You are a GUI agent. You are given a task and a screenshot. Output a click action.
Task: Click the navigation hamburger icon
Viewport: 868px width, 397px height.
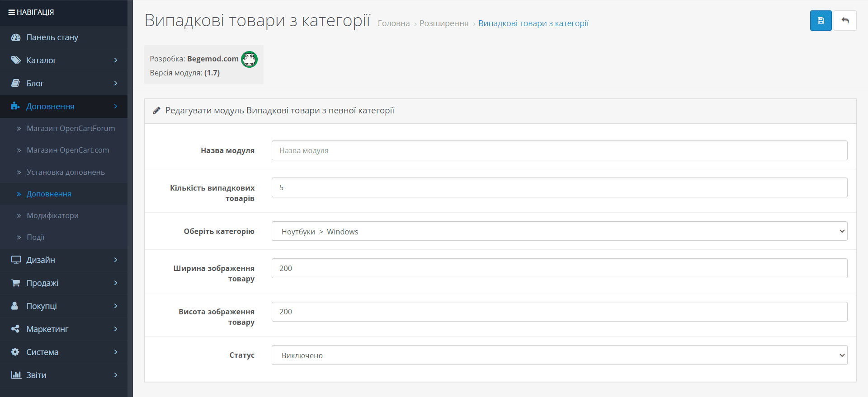(x=11, y=12)
